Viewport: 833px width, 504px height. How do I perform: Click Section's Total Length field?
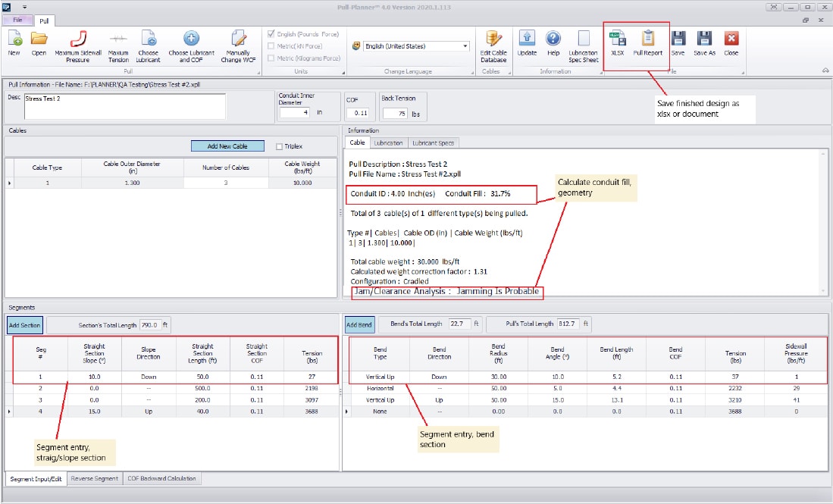pyautogui.click(x=149, y=325)
